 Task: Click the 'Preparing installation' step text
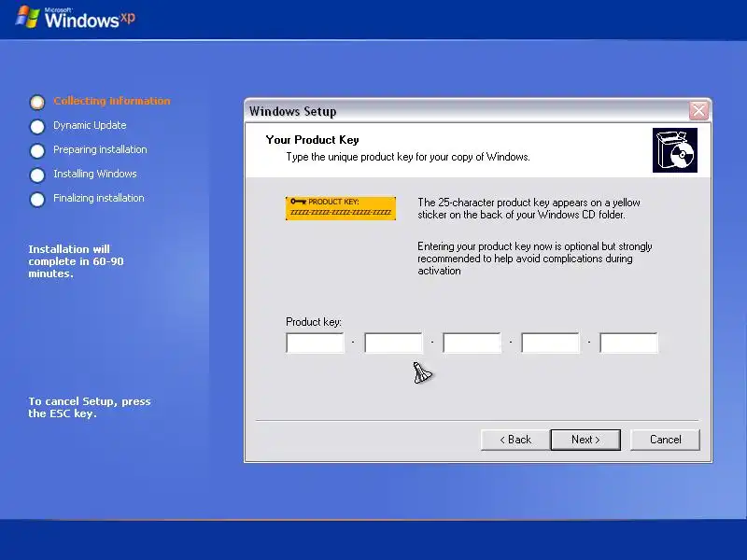click(100, 149)
